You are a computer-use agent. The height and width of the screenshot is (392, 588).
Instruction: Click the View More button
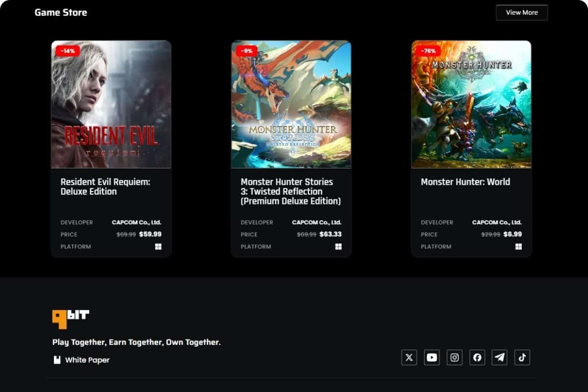(521, 13)
